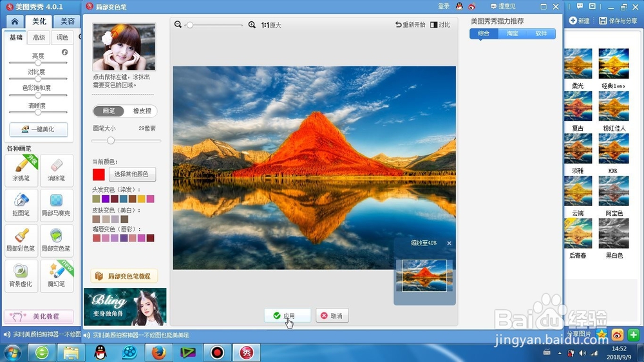Screen dimensions: 644x362
Task: Open QQ penguin from the taskbar
Action: [x=100, y=352]
